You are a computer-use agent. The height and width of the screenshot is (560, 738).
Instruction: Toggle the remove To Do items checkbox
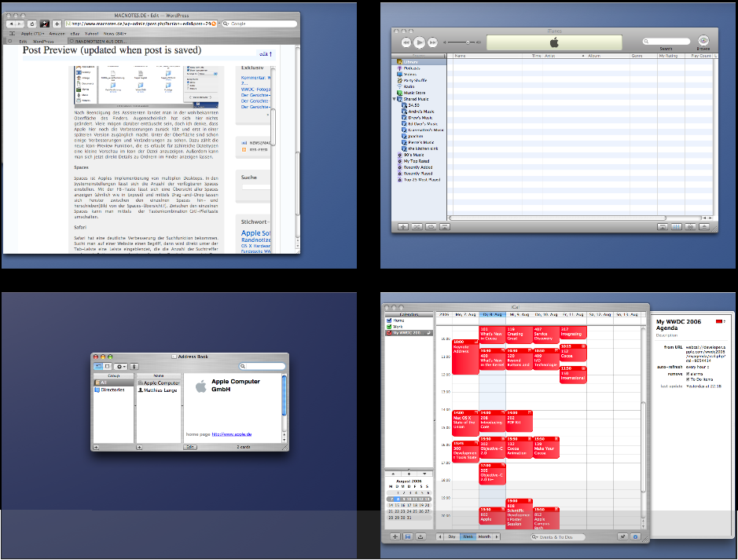[688, 379]
